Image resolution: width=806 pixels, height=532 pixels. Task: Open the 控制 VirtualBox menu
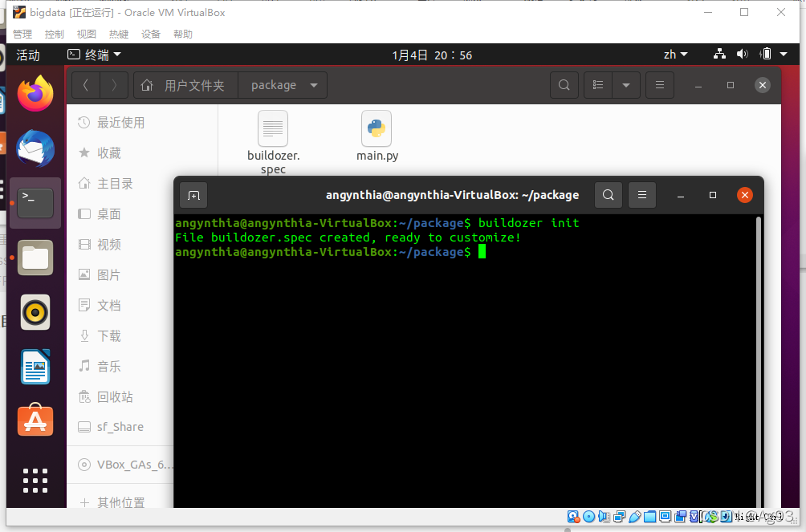click(54, 34)
